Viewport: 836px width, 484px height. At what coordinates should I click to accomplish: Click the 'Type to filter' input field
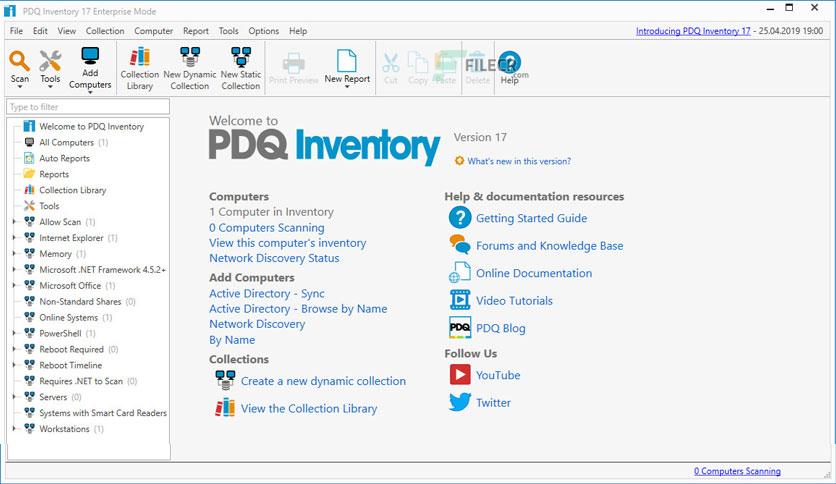click(88, 107)
